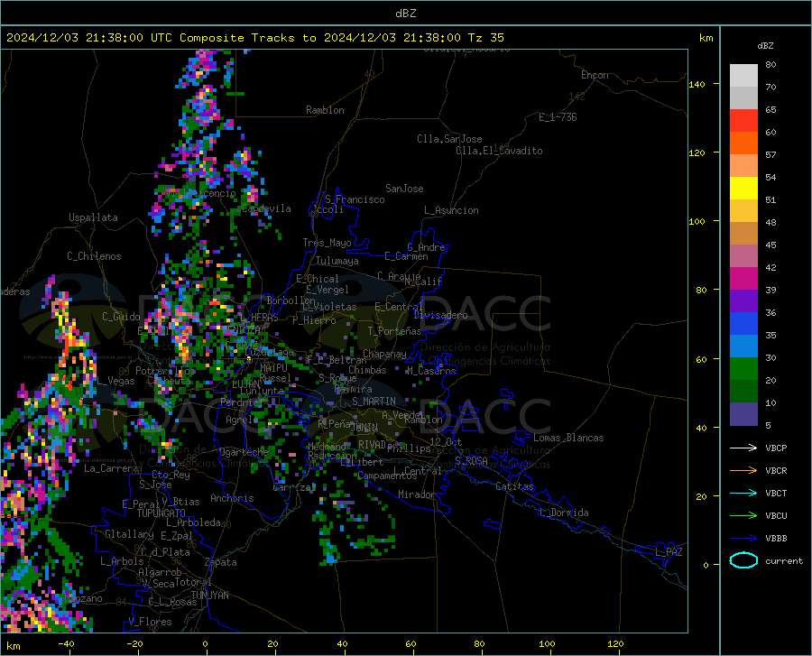Click the 'Ramblon' label near the top
Image resolution: width=812 pixels, height=656 pixels.
point(325,110)
